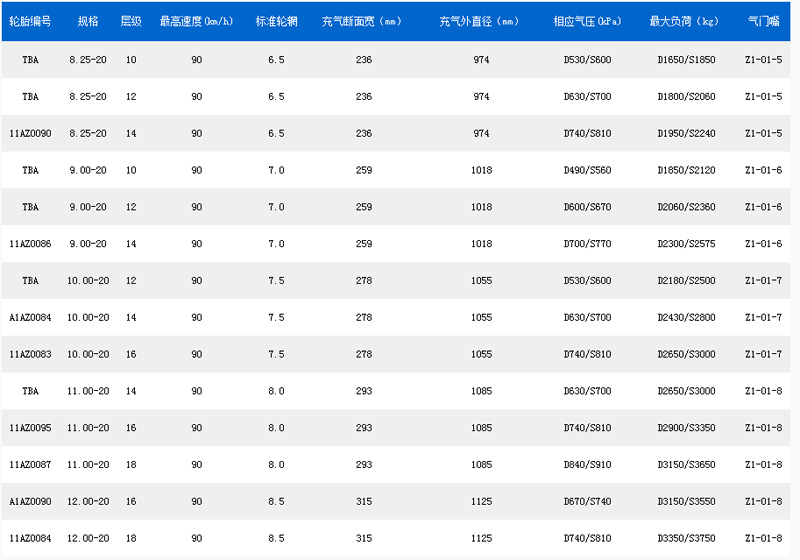
Task: Click valve Z1-01-5 in 11AZ0090 row
Action: (763, 134)
